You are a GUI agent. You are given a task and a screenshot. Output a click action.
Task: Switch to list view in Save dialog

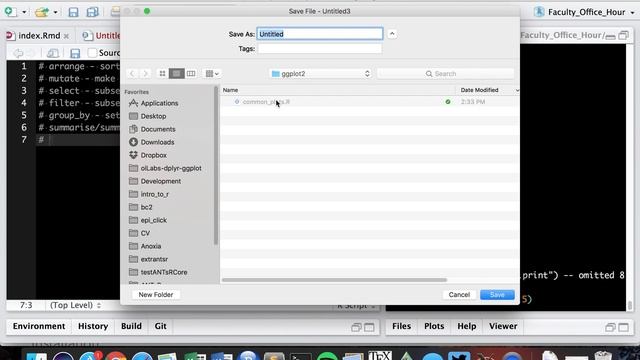(176, 73)
